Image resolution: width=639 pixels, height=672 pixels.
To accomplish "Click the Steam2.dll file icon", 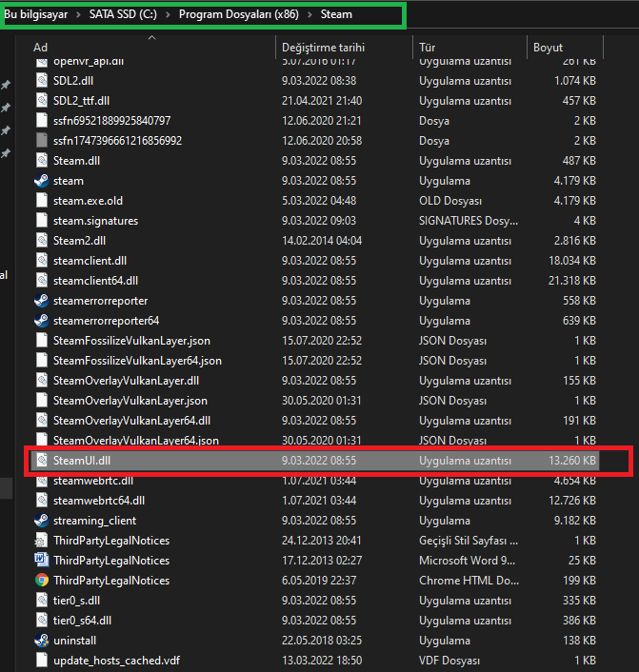I will (42, 241).
